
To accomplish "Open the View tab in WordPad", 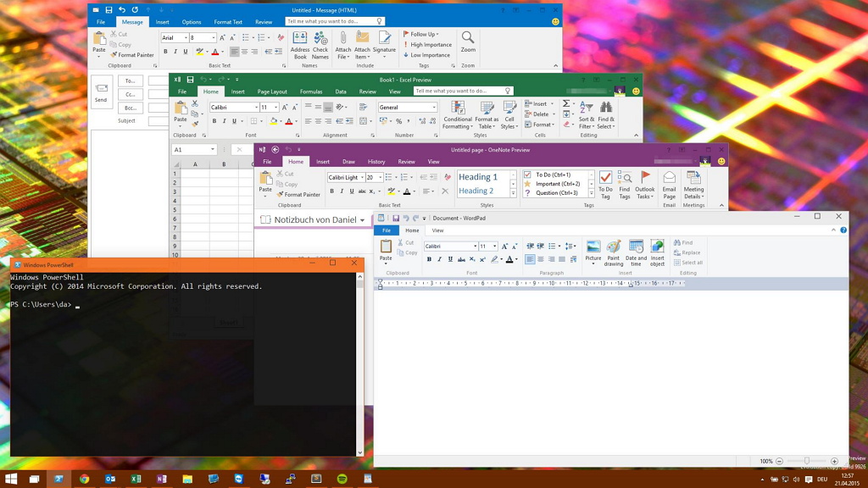I will tap(437, 230).
